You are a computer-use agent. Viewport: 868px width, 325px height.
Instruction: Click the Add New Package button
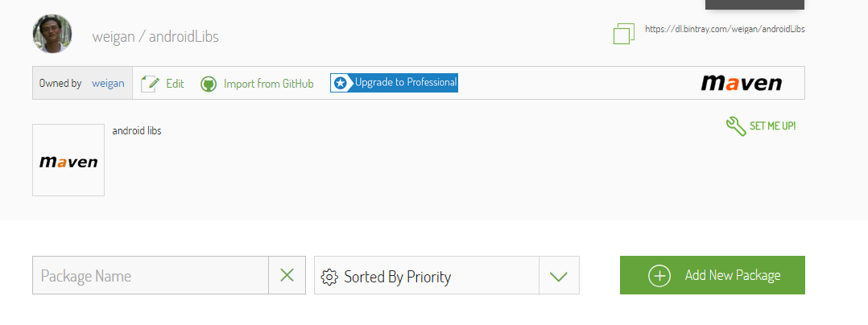(713, 275)
